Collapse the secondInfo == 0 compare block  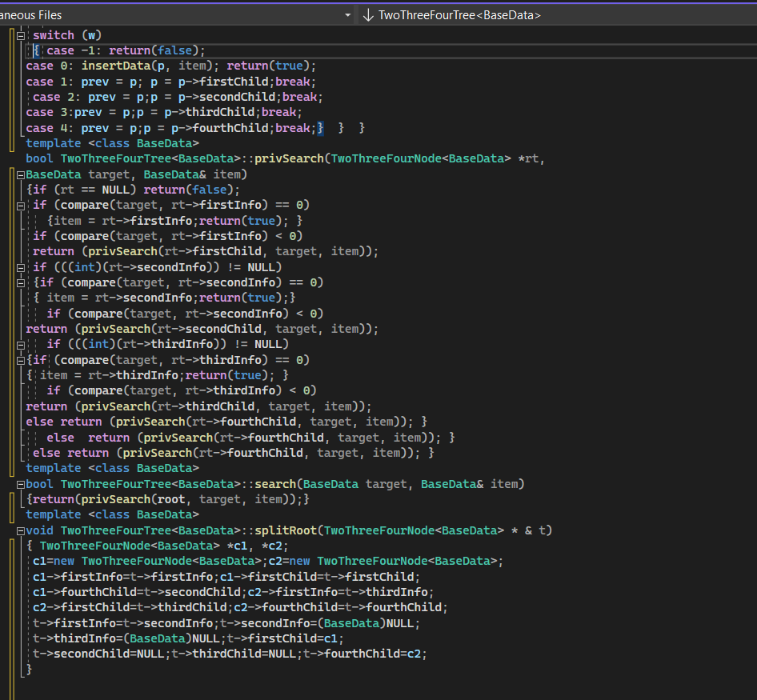20,282
